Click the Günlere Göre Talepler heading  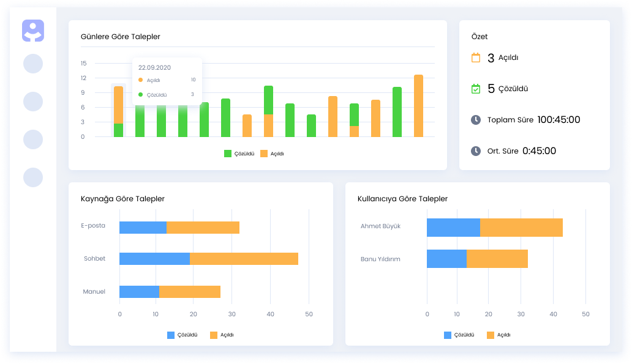121,37
